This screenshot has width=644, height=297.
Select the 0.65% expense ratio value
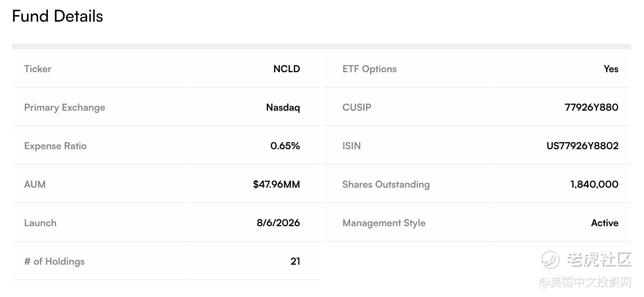285,146
